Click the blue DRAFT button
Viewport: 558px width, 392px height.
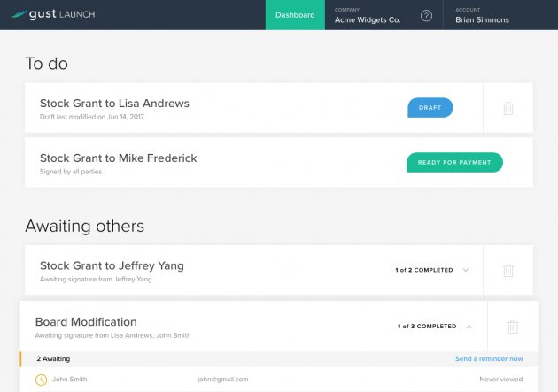point(430,107)
